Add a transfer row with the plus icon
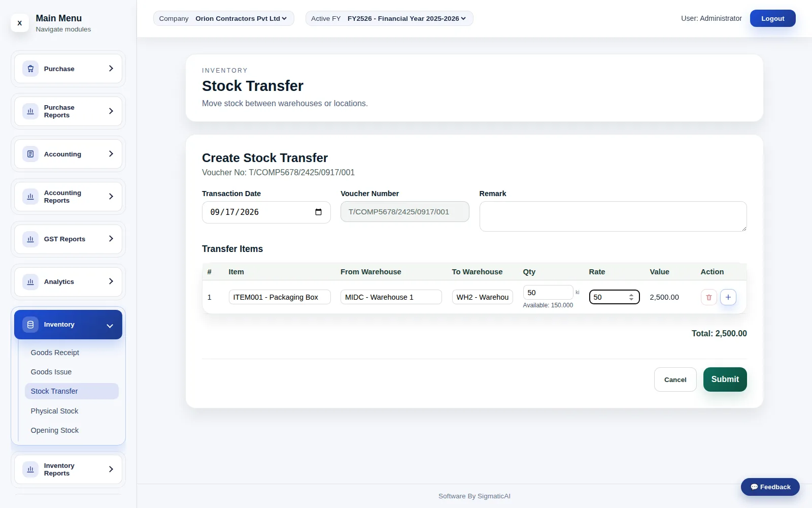 click(x=728, y=297)
